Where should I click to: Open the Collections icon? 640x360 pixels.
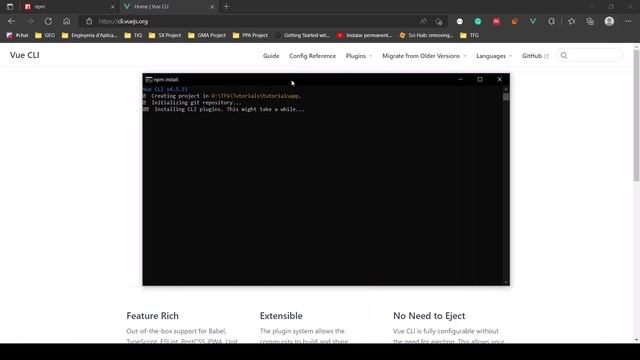coord(590,21)
